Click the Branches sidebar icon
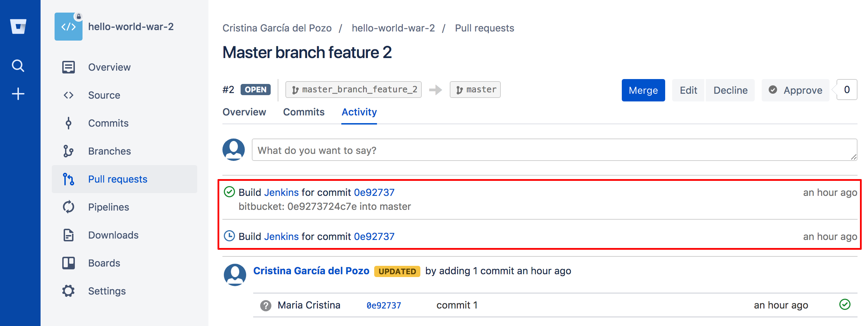The image size is (868, 326). [69, 151]
